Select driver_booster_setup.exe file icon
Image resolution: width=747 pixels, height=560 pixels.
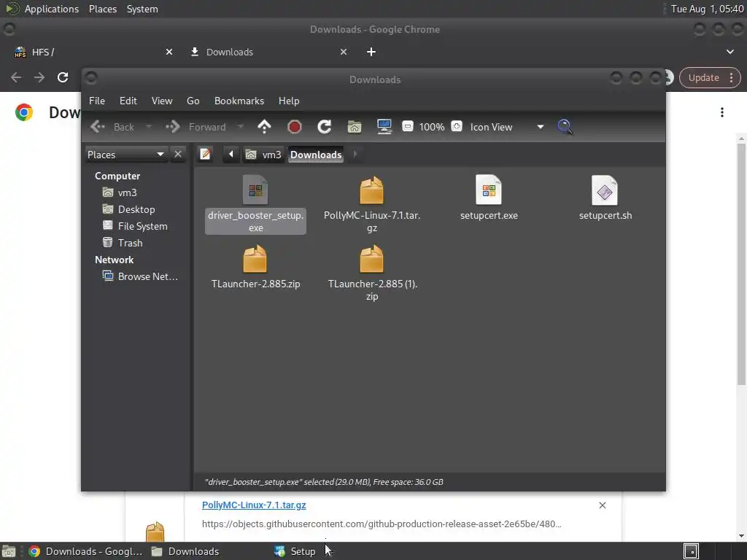pyautogui.click(x=255, y=190)
